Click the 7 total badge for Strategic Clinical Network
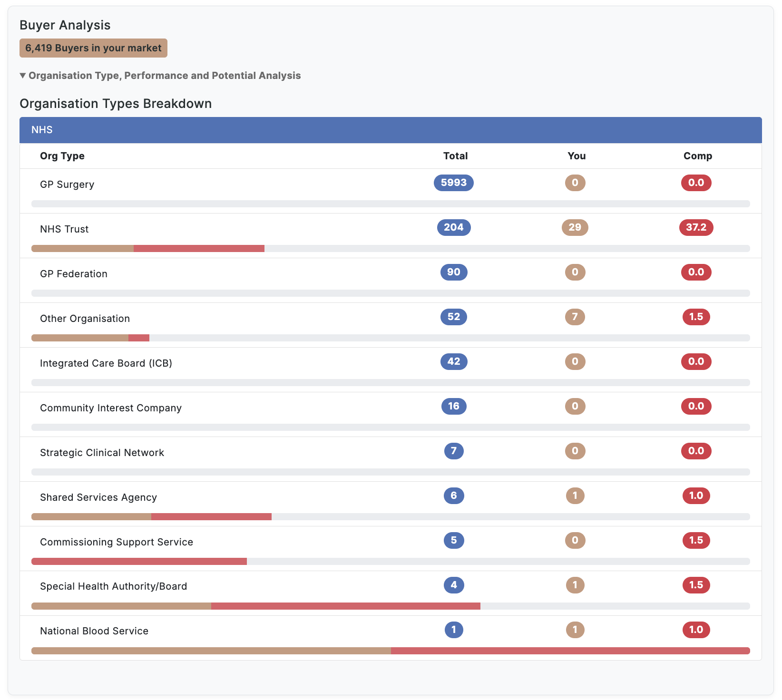782x700 pixels. pyautogui.click(x=454, y=451)
